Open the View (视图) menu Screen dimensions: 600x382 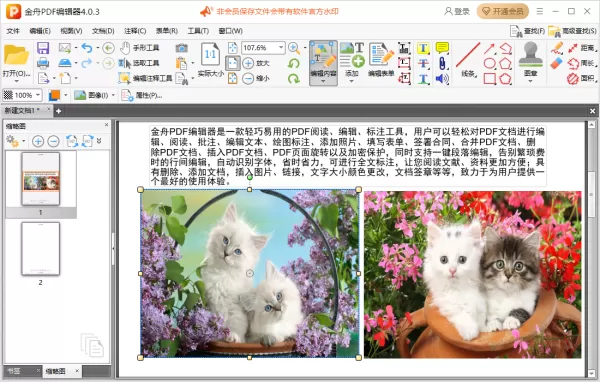71,31
